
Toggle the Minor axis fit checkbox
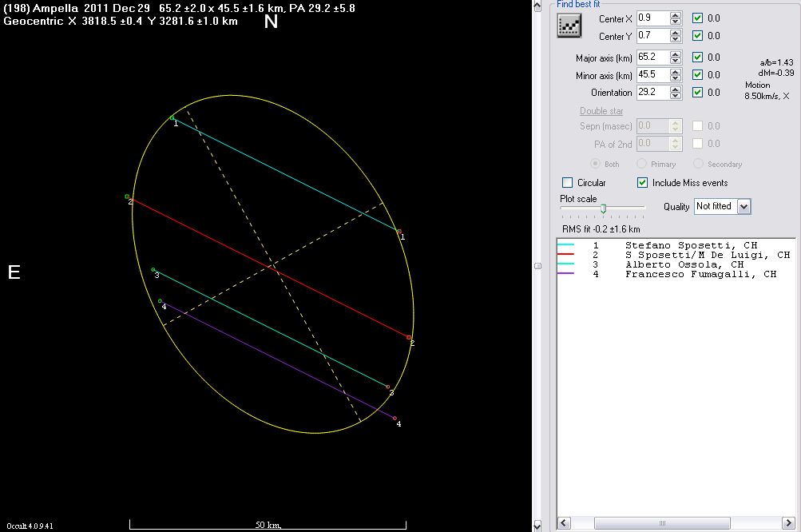pyautogui.click(x=697, y=74)
